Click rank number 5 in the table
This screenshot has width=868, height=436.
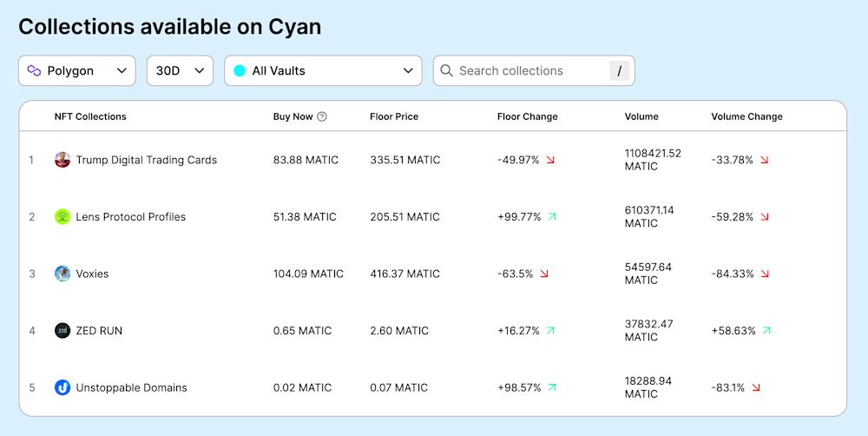point(31,387)
